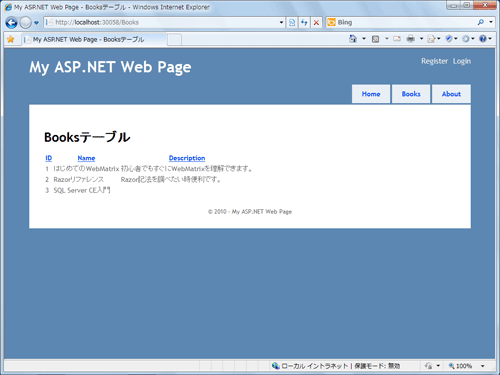Expand the address bar history dropdown
The width and height of the screenshot is (500, 375).
point(281,22)
